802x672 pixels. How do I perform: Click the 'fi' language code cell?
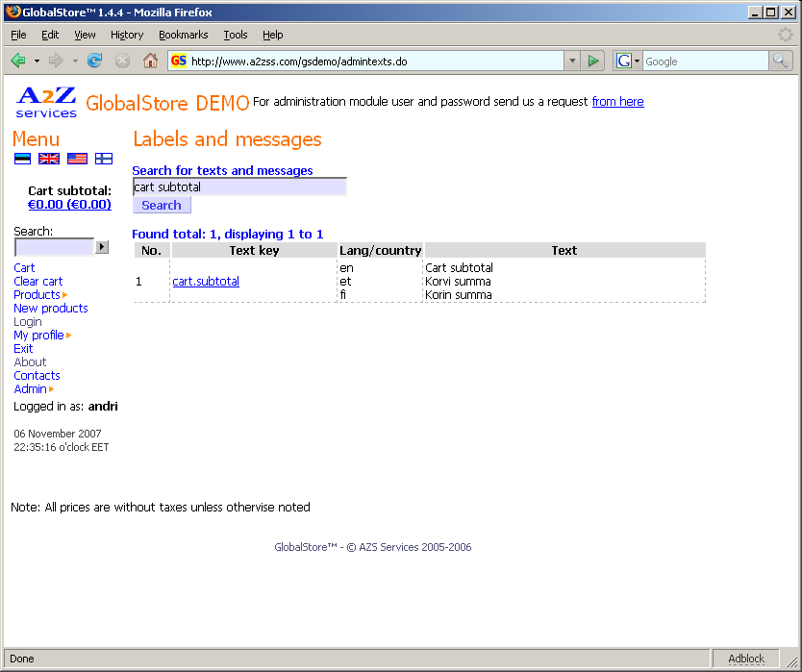point(342,295)
